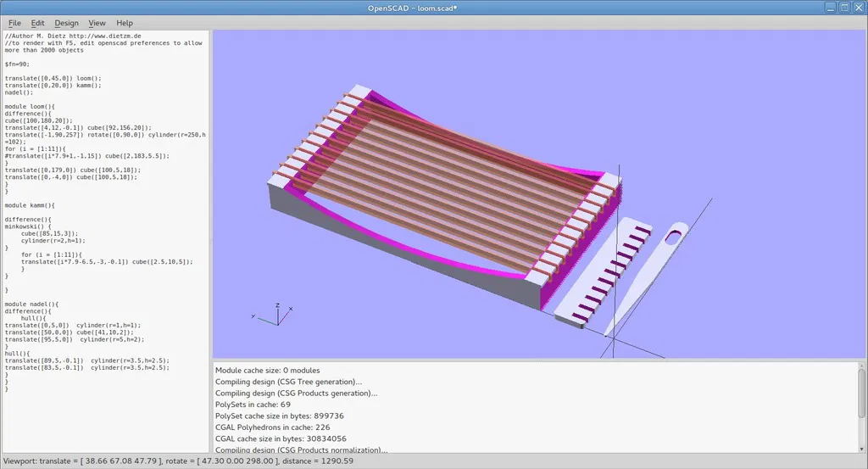Open the Help menu
The image size is (868, 469).
point(125,23)
